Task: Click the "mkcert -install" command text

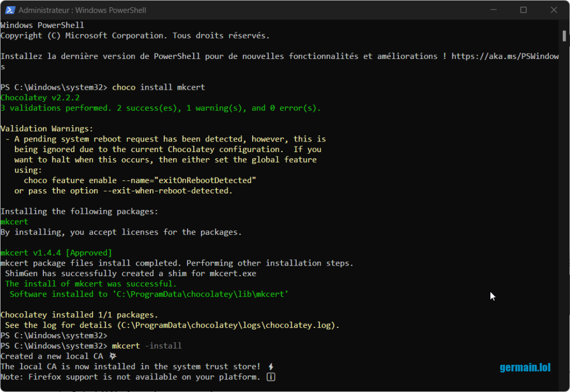Action: pos(147,346)
